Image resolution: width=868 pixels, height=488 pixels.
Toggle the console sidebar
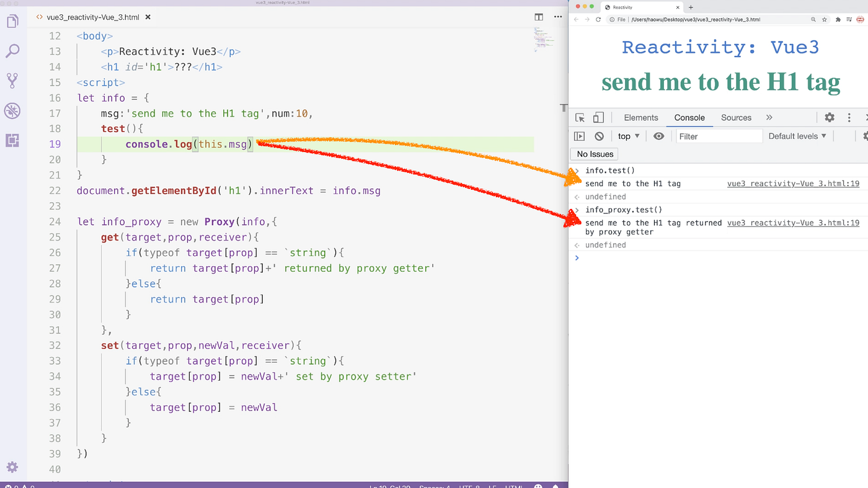click(x=580, y=136)
